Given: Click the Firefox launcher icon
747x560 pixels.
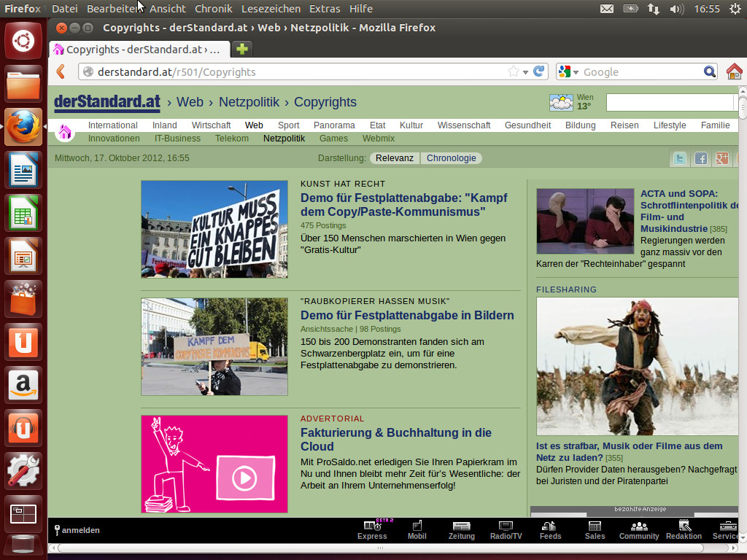Looking at the screenshot, I should pyautogui.click(x=23, y=127).
